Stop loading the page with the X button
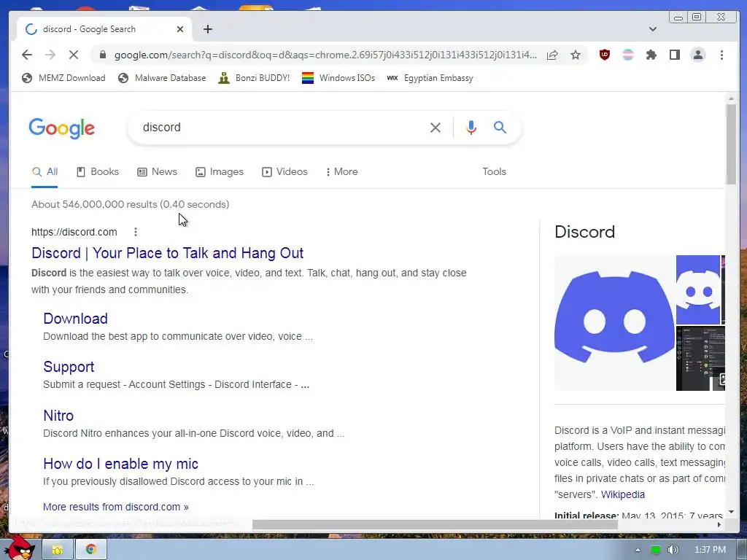This screenshot has width=747, height=560. pos(74,55)
